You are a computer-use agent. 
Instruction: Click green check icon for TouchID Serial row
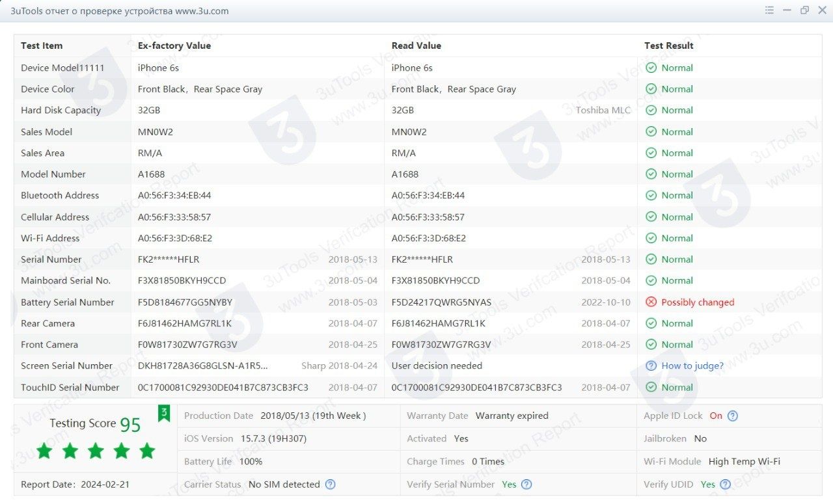click(651, 388)
